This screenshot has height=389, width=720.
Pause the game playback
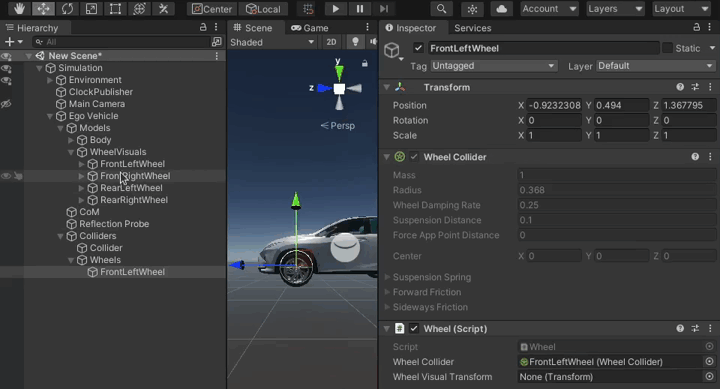pyautogui.click(x=360, y=9)
